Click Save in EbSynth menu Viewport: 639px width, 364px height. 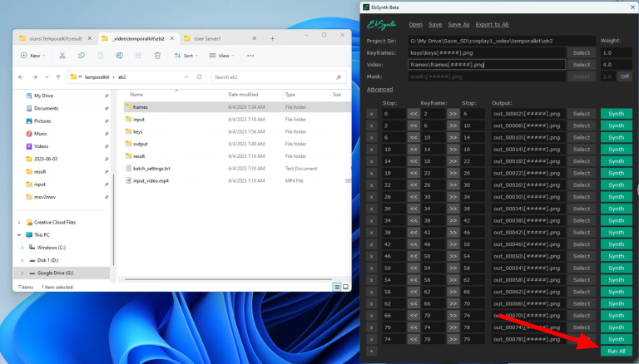tap(435, 24)
